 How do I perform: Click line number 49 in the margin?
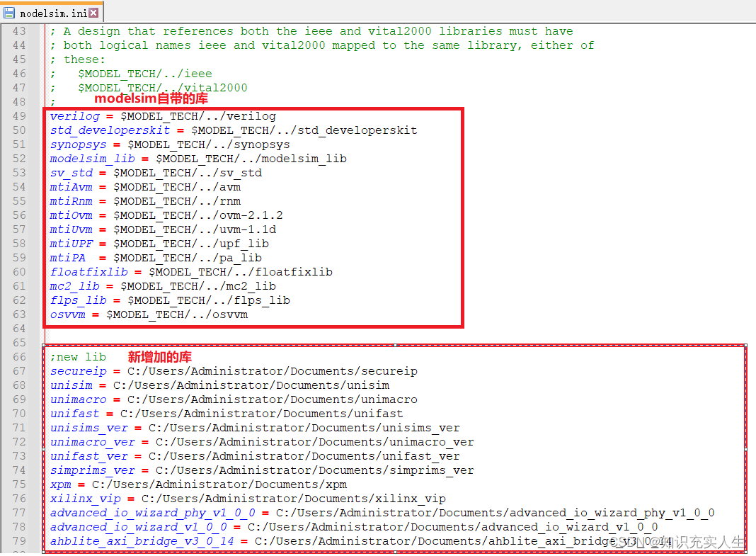coord(19,116)
